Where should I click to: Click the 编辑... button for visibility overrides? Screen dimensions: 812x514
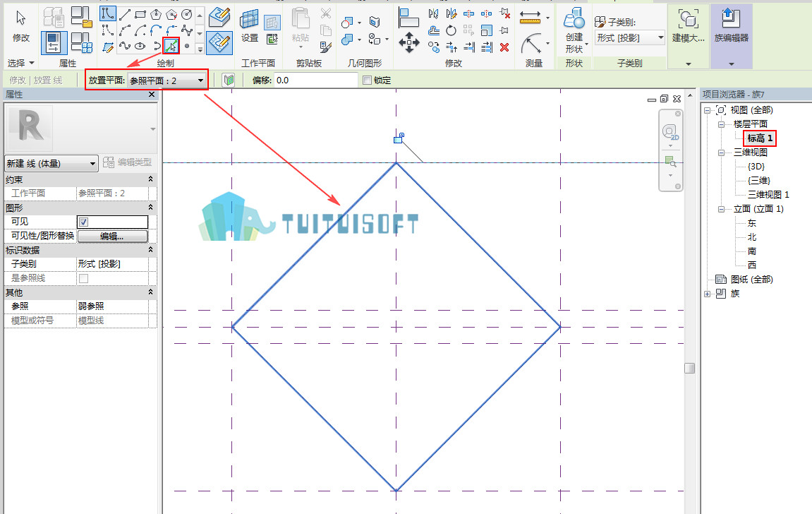tap(112, 237)
